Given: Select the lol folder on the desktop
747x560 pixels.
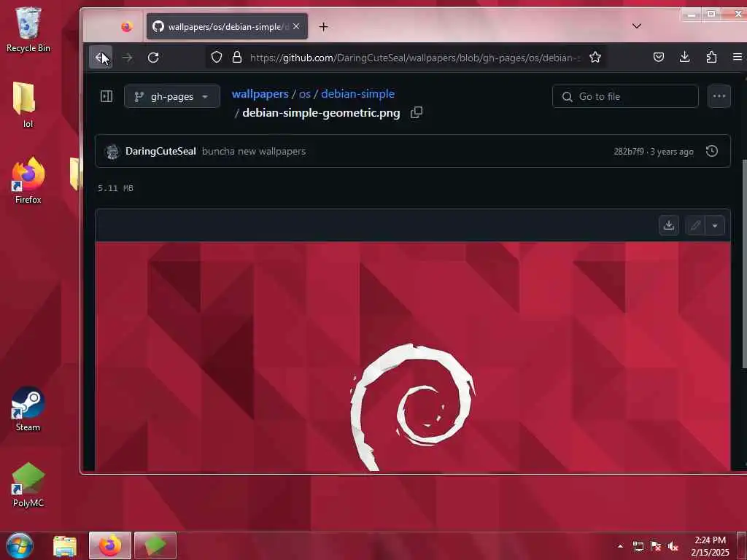Looking at the screenshot, I should click(x=24, y=104).
